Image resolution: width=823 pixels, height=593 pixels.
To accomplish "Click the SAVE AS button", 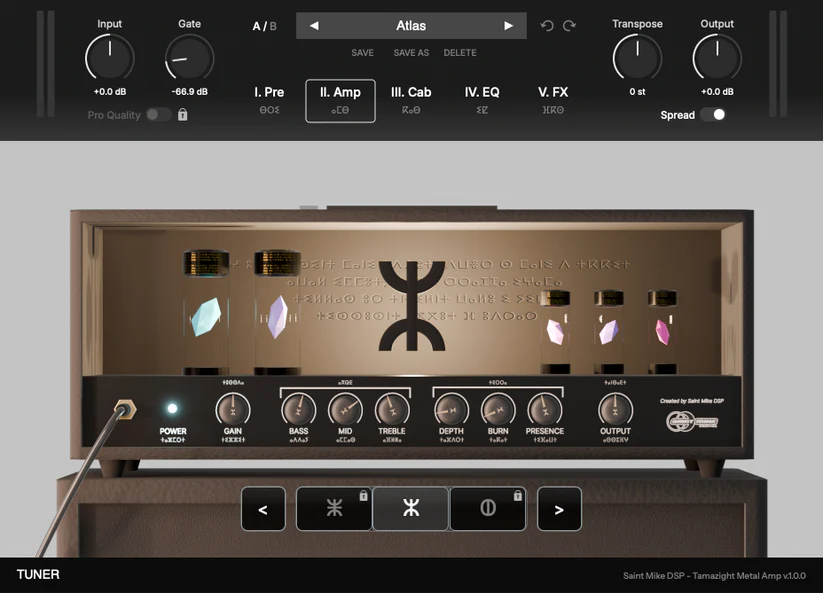I will (x=410, y=52).
